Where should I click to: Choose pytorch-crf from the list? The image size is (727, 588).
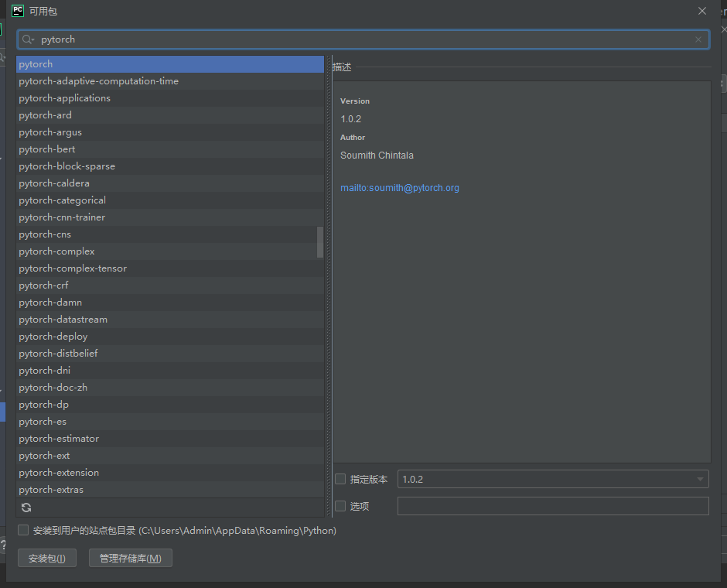169,285
